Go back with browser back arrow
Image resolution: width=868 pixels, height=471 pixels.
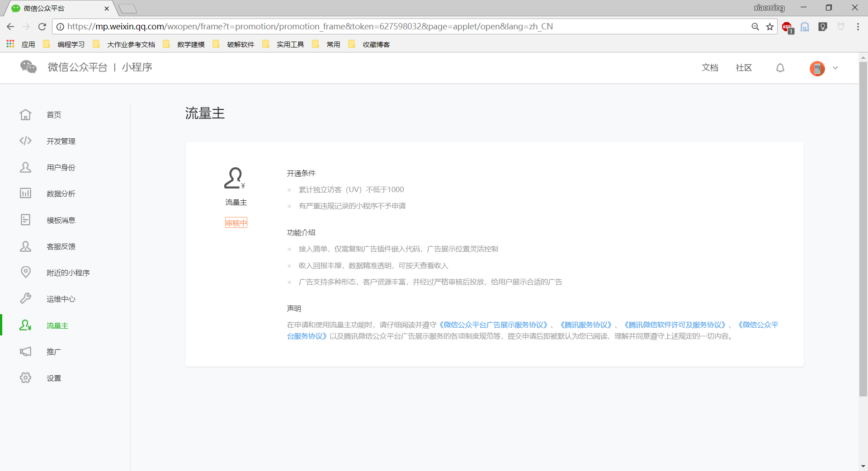pos(10,27)
